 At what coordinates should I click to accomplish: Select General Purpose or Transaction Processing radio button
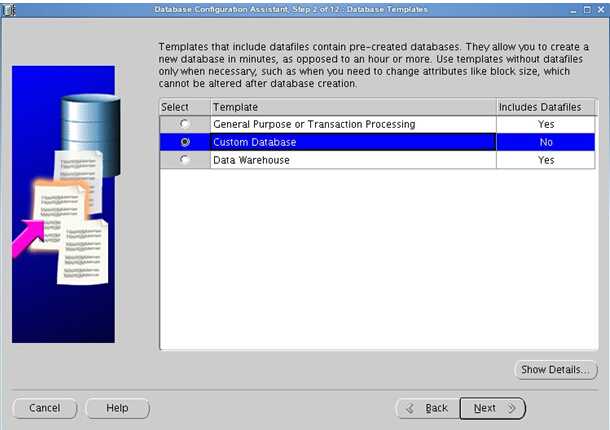(x=185, y=124)
